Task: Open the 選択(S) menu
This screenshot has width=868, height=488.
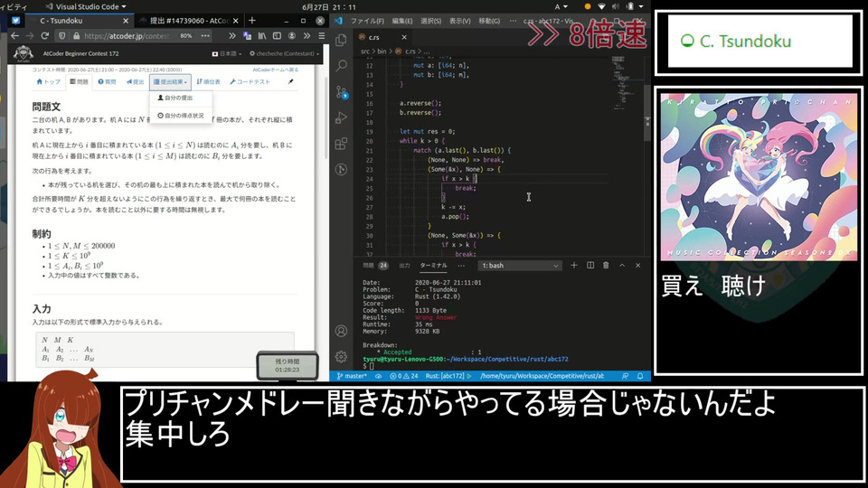Action: click(x=430, y=21)
